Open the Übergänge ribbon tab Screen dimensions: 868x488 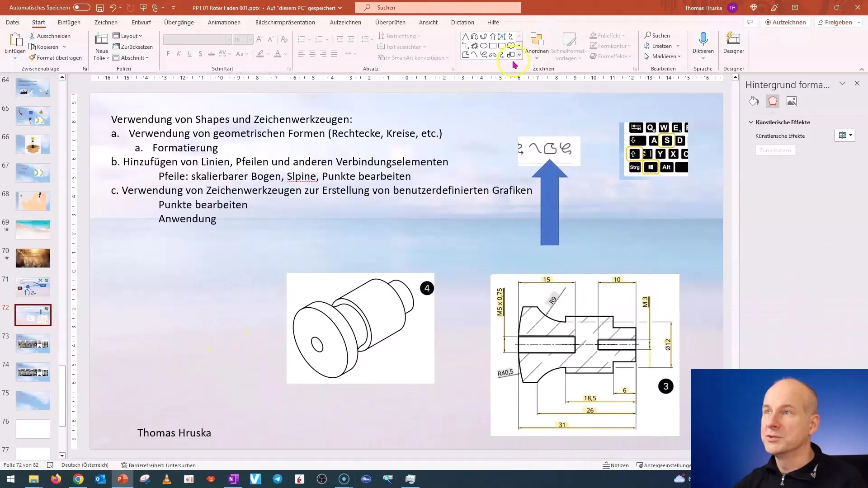point(179,22)
